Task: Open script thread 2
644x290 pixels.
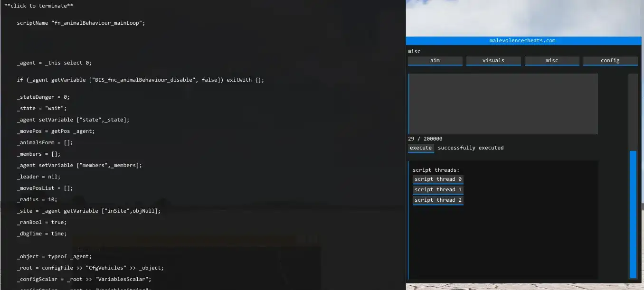Action: point(437,200)
